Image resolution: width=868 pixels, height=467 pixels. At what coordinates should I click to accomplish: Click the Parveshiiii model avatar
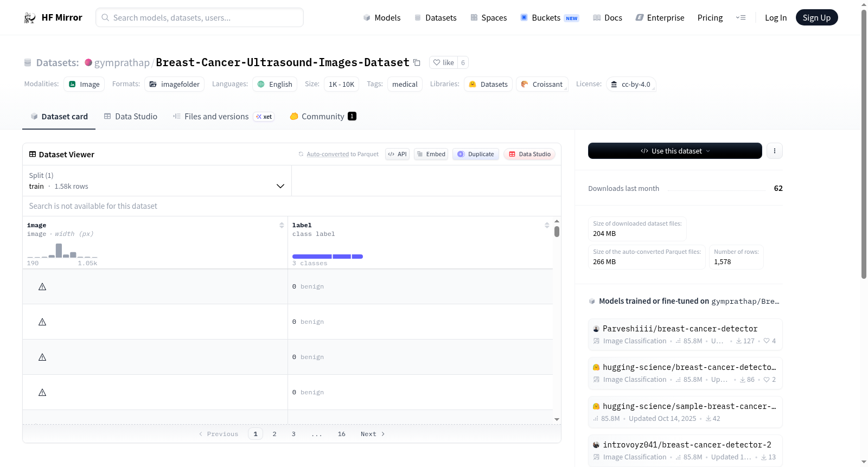(x=596, y=329)
